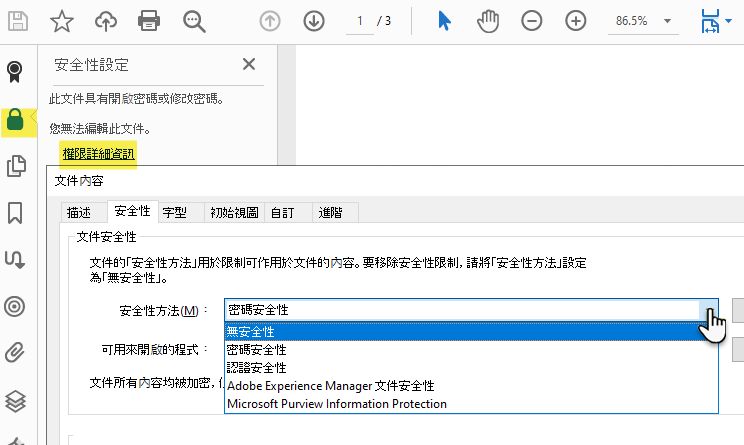Zoom out with the minus icon
The image size is (744, 445).
(531, 21)
